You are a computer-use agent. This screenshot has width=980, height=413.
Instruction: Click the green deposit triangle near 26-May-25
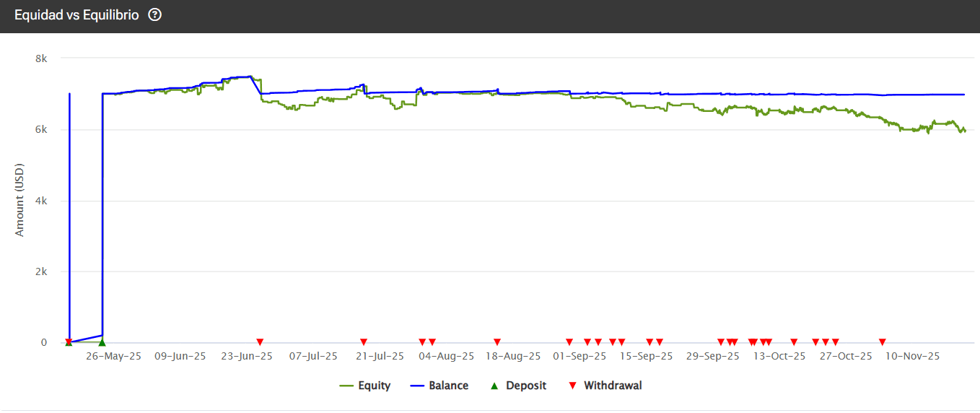tap(102, 342)
